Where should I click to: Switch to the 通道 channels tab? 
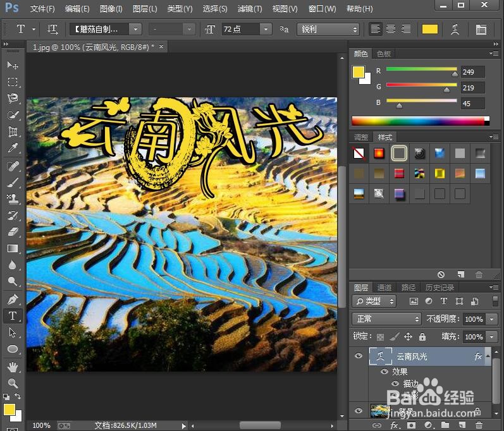384,287
